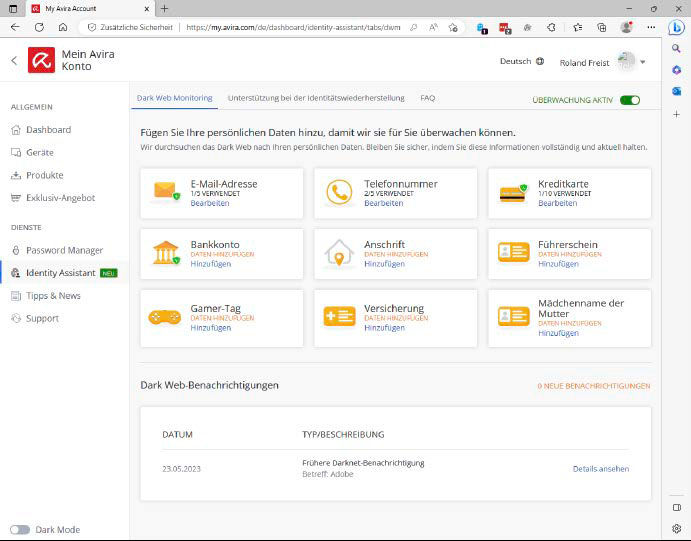Image resolution: width=691 pixels, height=541 pixels.
Task: Click the browser address bar URL
Action: 293,27
